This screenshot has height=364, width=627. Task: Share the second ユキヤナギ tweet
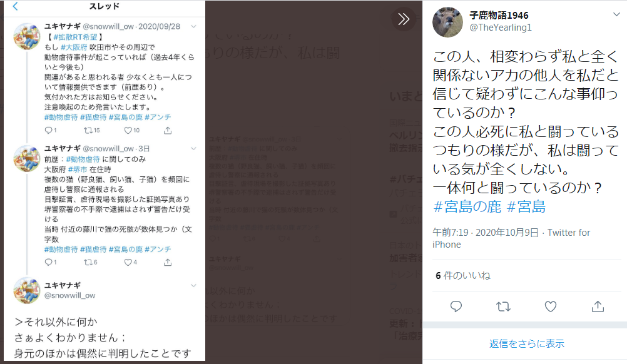[168, 262]
